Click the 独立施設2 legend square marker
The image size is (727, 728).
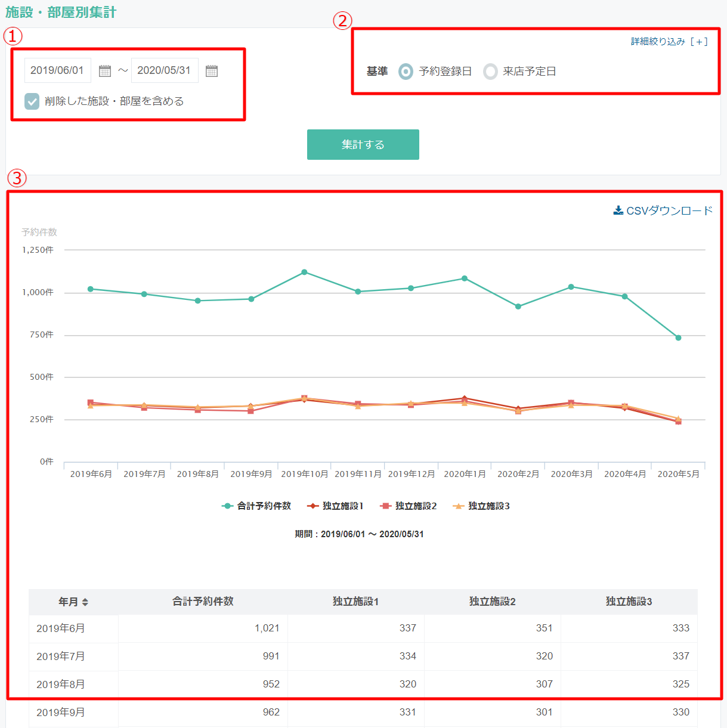(x=385, y=506)
